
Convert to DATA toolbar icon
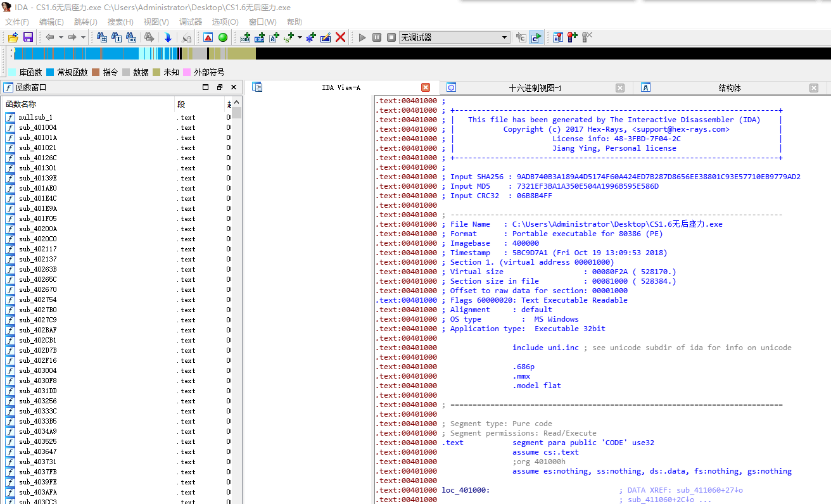pyautogui.click(x=260, y=37)
